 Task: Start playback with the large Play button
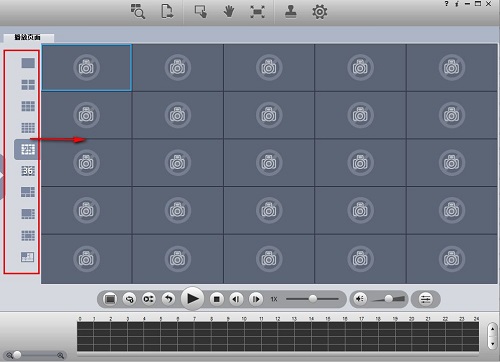click(193, 299)
